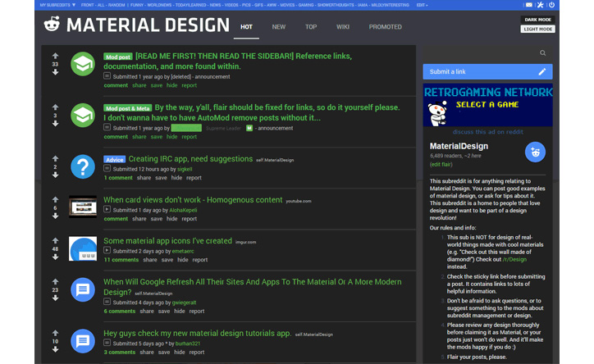Expand self-text of Google Refresh post
This screenshot has height=364, width=594.
[107, 302]
